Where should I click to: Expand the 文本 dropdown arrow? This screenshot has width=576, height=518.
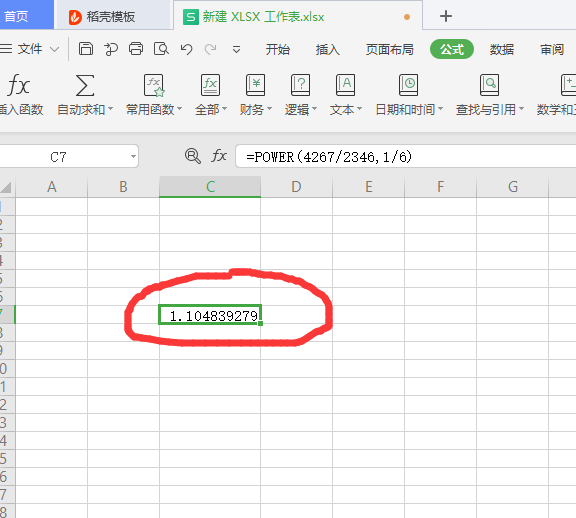pyautogui.click(x=360, y=109)
